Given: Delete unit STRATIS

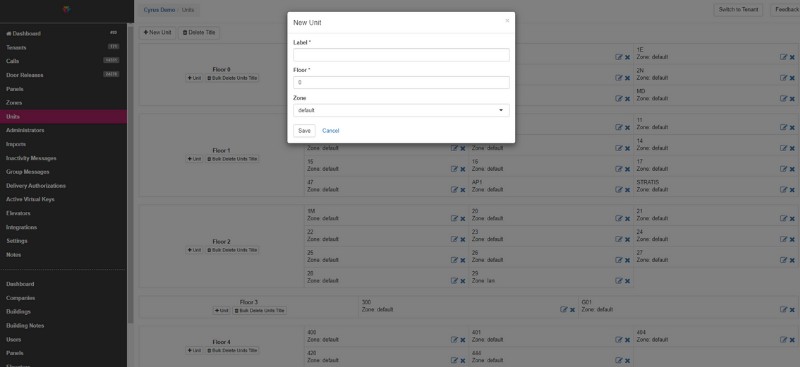Looking at the screenshot, I should (792, 190).
